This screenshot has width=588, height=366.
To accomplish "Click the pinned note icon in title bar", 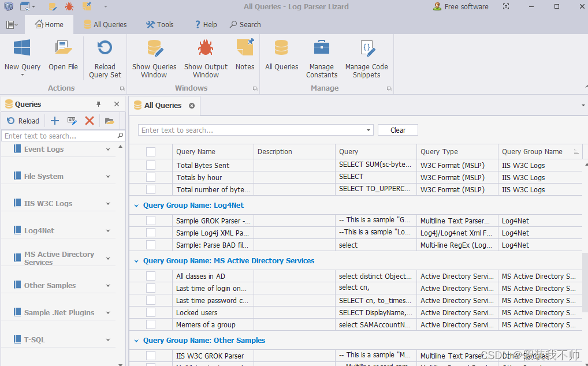I will (x=87, y=6).
